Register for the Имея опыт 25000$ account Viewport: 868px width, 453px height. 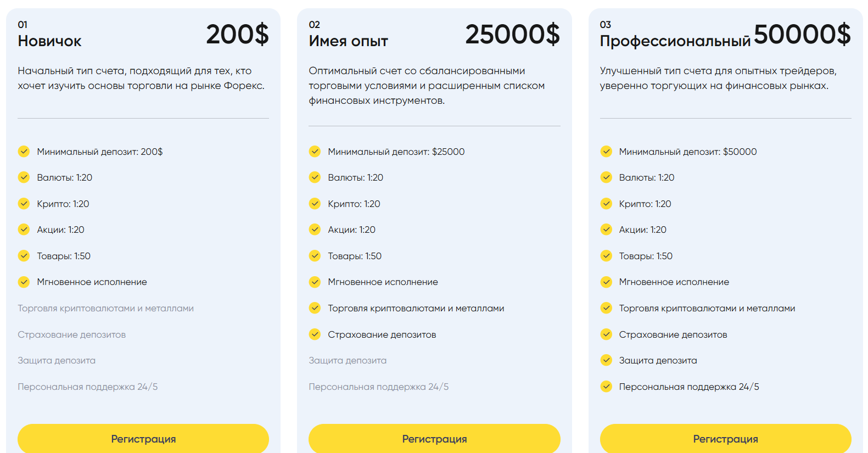[434, 439]
